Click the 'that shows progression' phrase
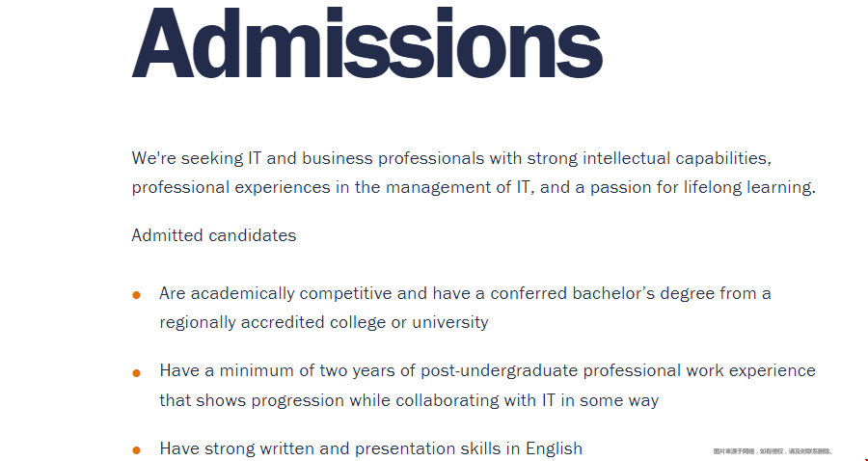 252,400
